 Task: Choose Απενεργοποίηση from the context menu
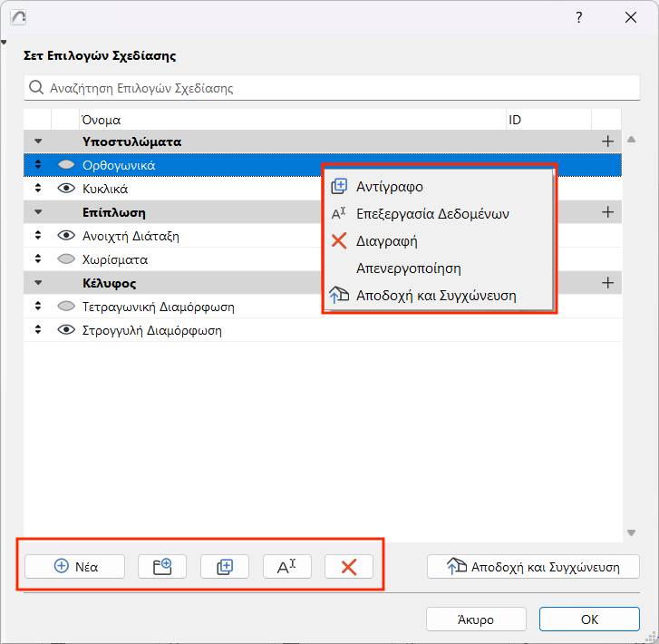click(x=409, y=268)
